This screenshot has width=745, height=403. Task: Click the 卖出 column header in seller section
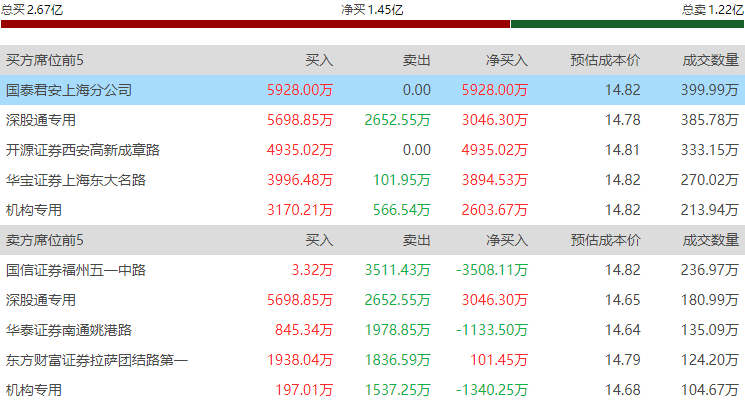coord(417,240)
